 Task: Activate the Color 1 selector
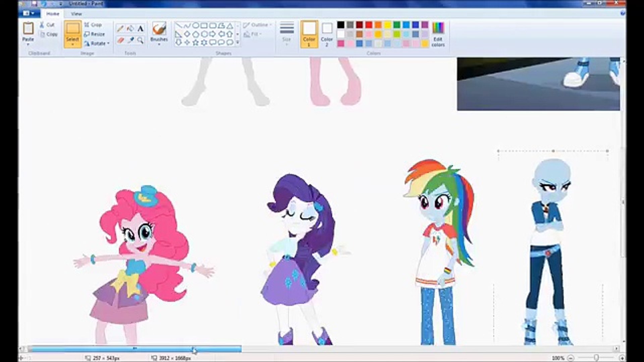coord(309,34)
